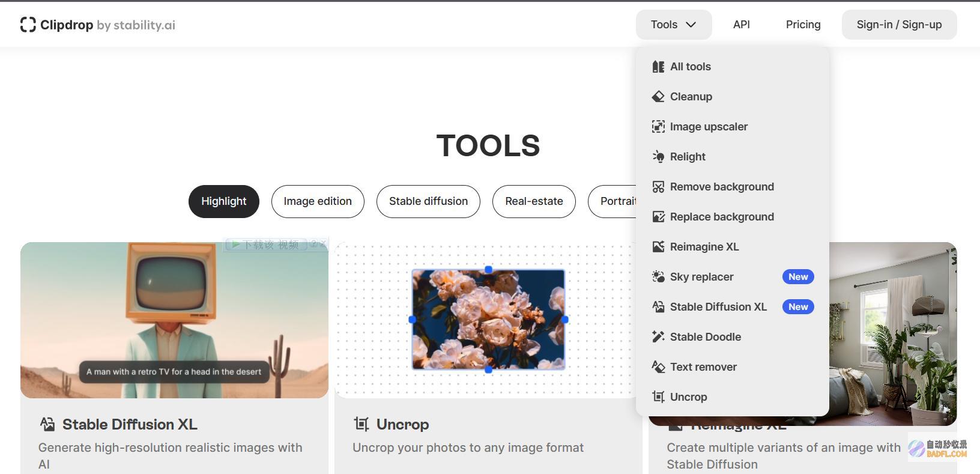Switch filter to Image edition
Viewport: 980px width, 474px height.
click(318, 201)
